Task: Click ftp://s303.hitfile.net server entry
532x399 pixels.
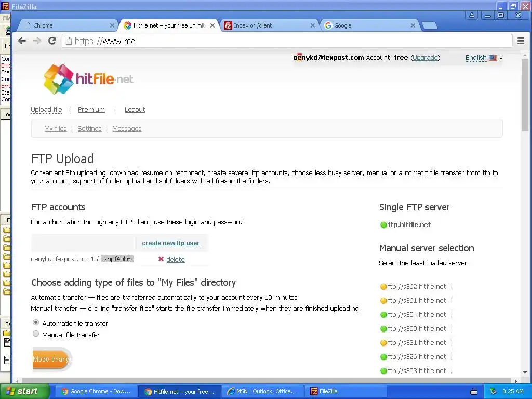Action: point(417,371)
